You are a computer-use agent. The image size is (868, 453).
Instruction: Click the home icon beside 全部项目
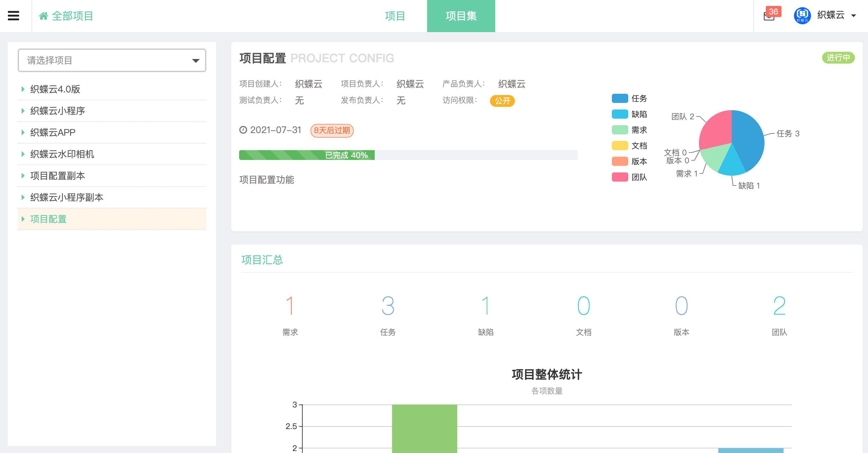click(44, 16)
